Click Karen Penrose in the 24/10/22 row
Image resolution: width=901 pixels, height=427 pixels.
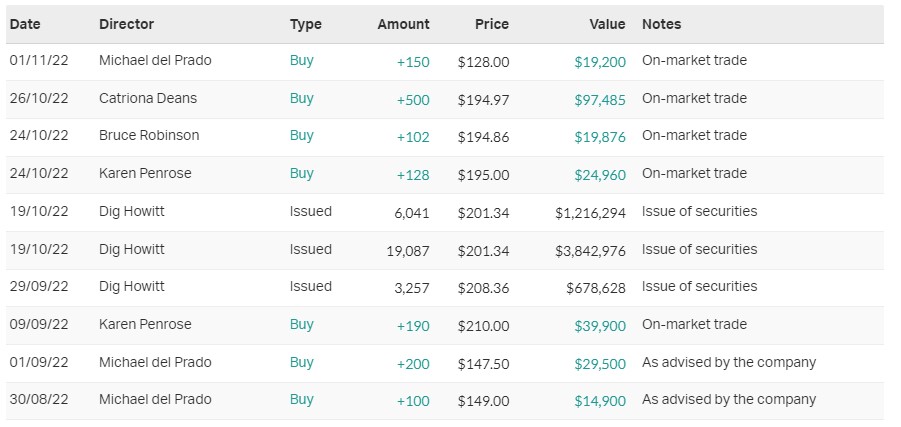145,173
